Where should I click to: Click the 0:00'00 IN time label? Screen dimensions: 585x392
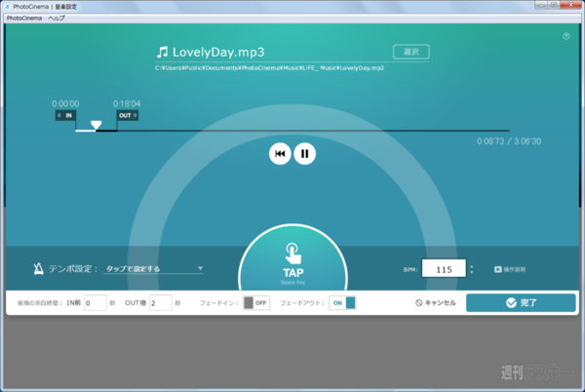tap(65, 103)
